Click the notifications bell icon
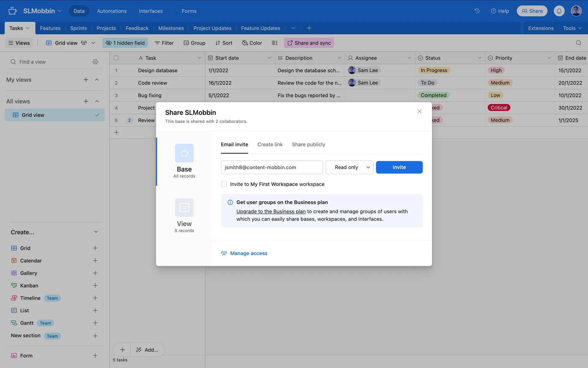Viewport: 588px width, 368px height. tap(559, 11)
